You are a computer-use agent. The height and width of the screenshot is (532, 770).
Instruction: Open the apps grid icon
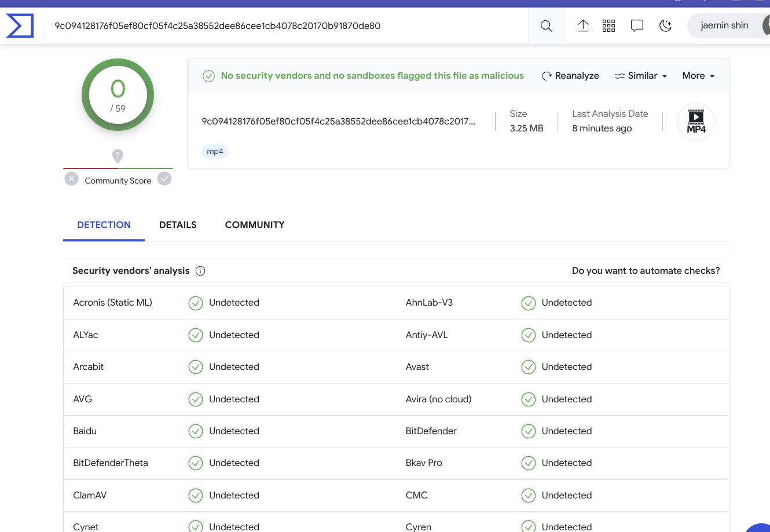coord(608,25)
